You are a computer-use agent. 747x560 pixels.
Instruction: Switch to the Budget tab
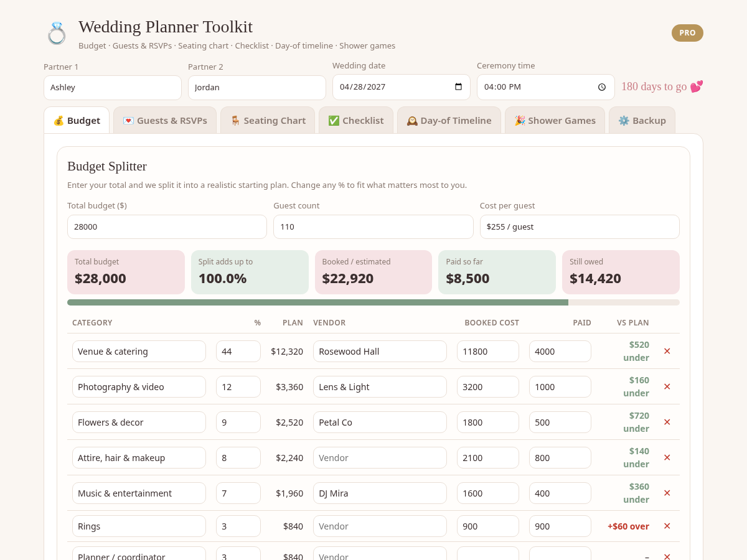click(77, 120)
